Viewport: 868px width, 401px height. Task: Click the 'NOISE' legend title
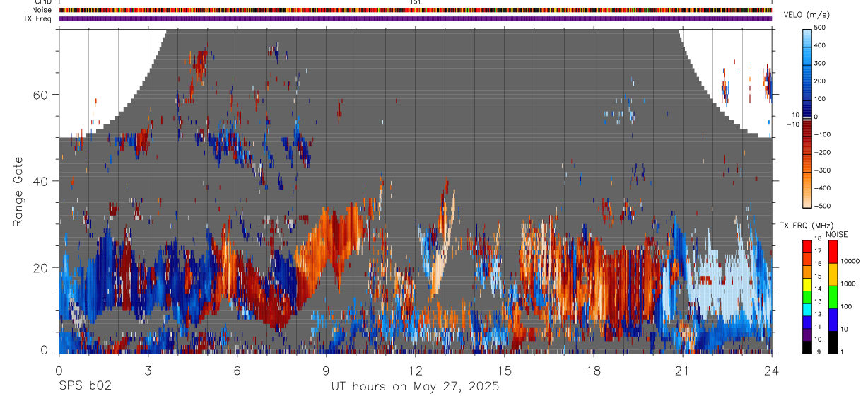tap(836, 234)
